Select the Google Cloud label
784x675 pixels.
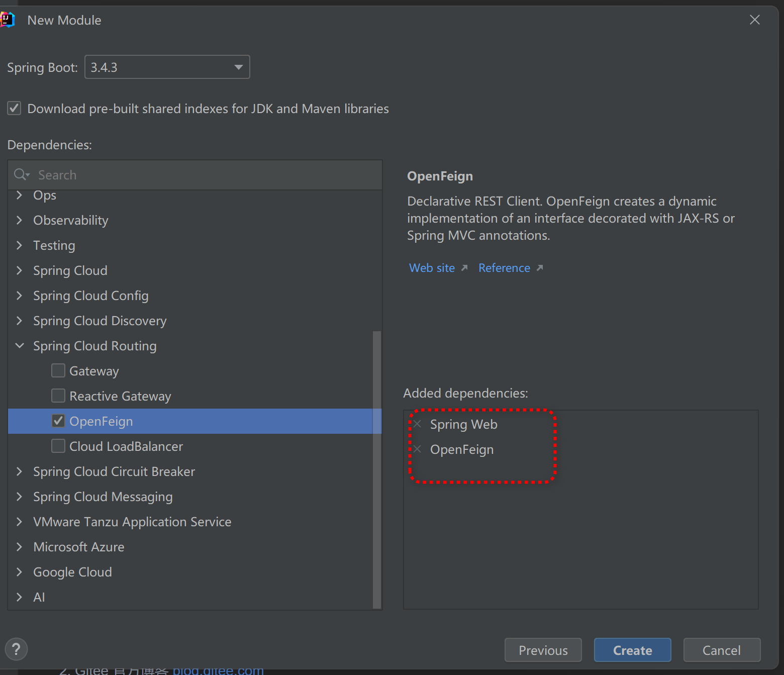[x=73, y=572]
